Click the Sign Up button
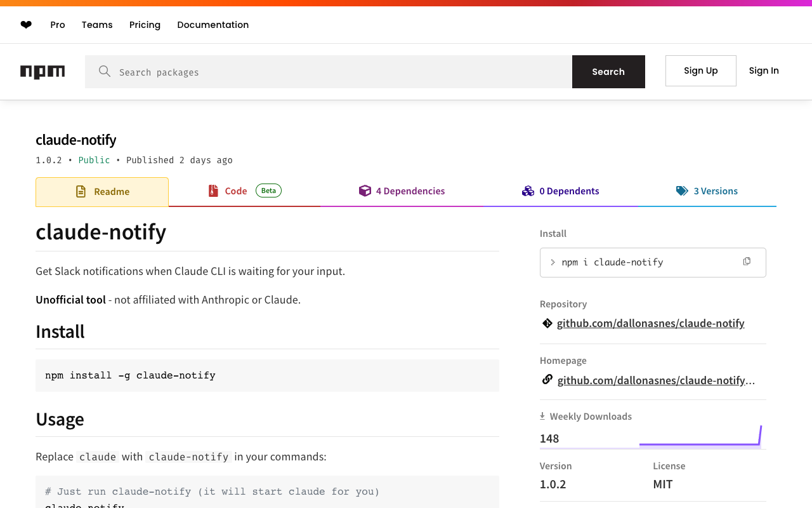The image size is (812, 508). [701, 70]
